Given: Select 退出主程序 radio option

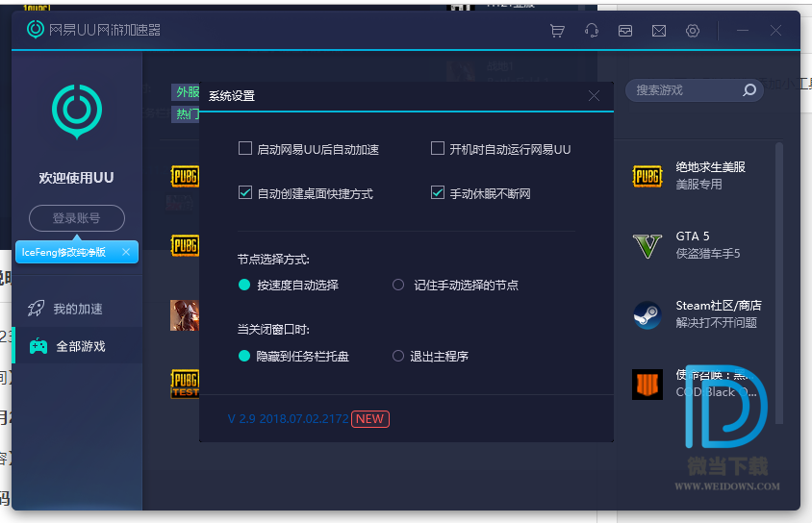Looking at the screenshot, I should tap(398, 356).
